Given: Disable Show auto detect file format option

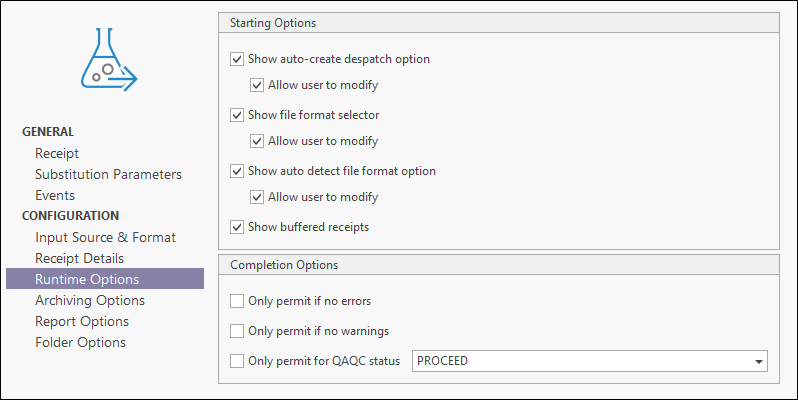Looking at the screenshot, I should (237, 171).
